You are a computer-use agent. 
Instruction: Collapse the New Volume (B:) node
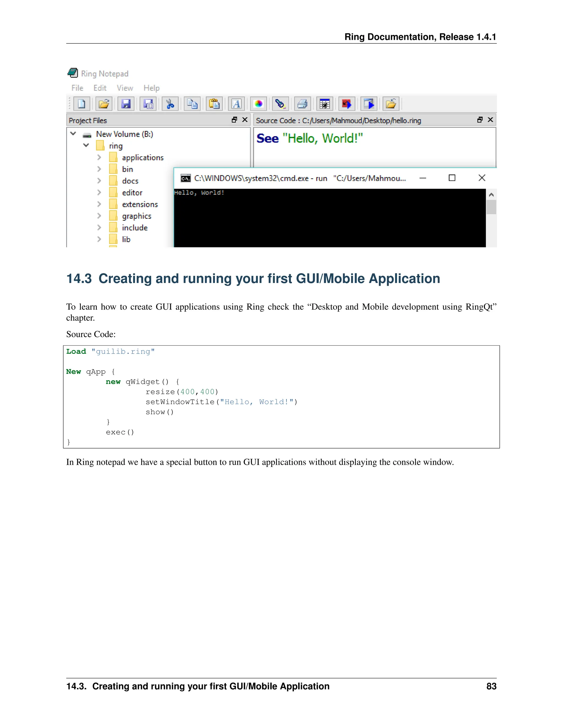tap(73, 134)
